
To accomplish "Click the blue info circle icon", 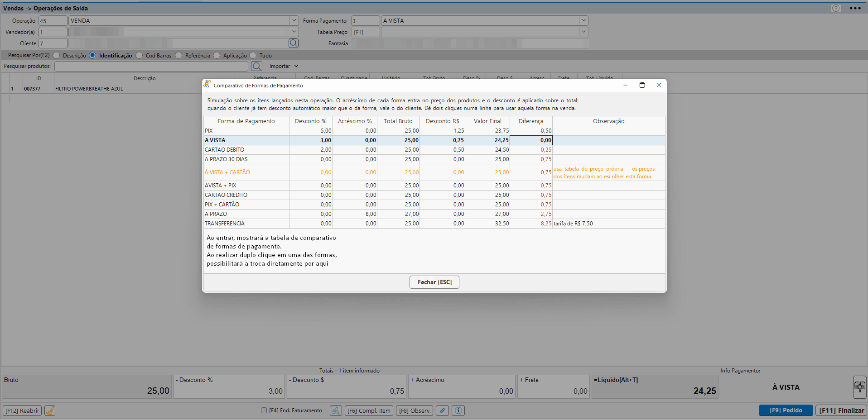I will tap(458, 410).
